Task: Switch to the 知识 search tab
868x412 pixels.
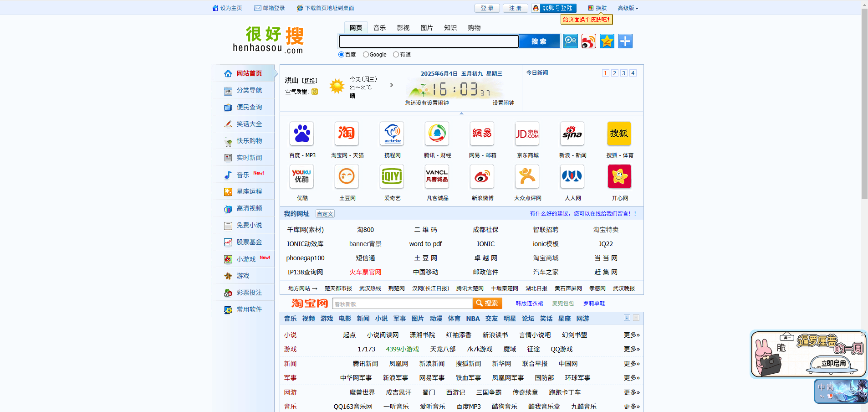Action: tap(450, 28)
